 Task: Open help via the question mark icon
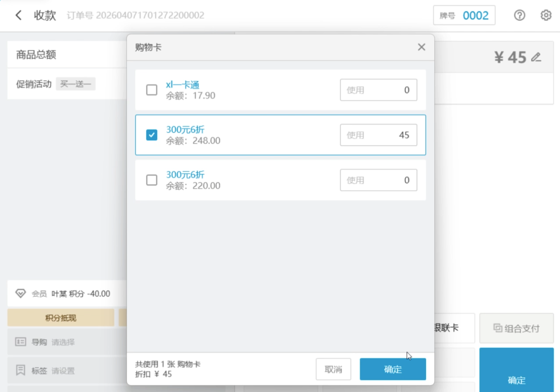[519, 16]
